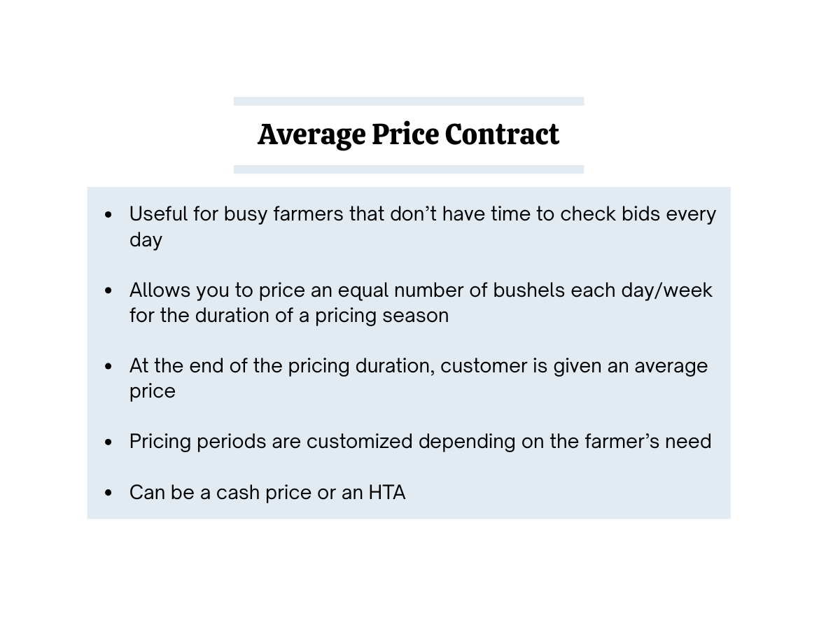840x630 pixels.
Task: Click the word "price" under the third bullet
Action: tap(152, 391)
